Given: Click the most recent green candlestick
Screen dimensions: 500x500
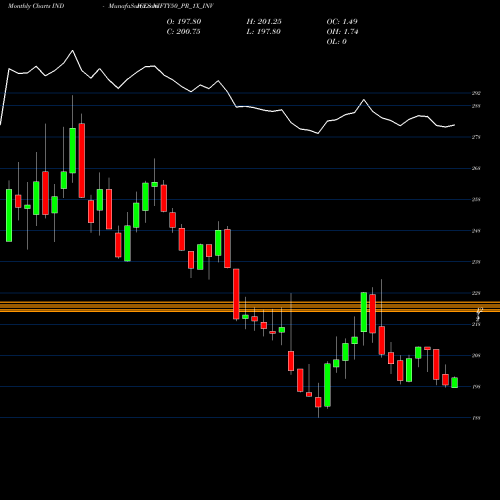Looking at the screenshot, I should click(x=454, y=382).
